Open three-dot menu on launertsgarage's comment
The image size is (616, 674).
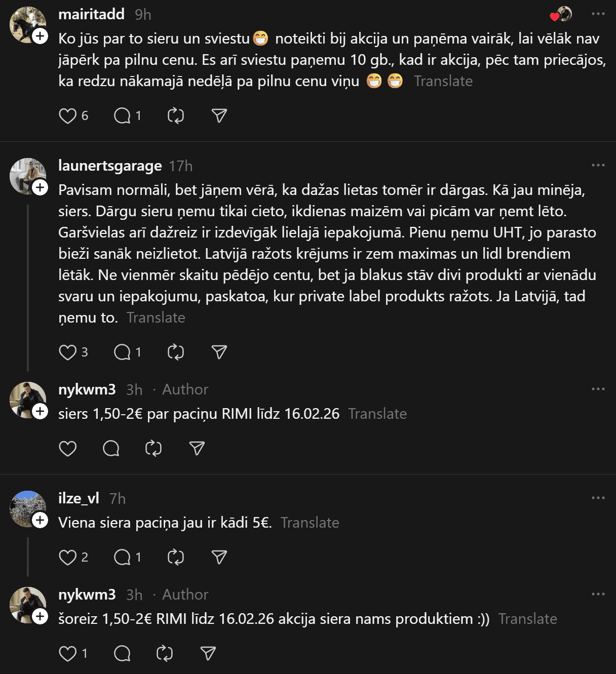pyautogui.click(x=598, y=165)
